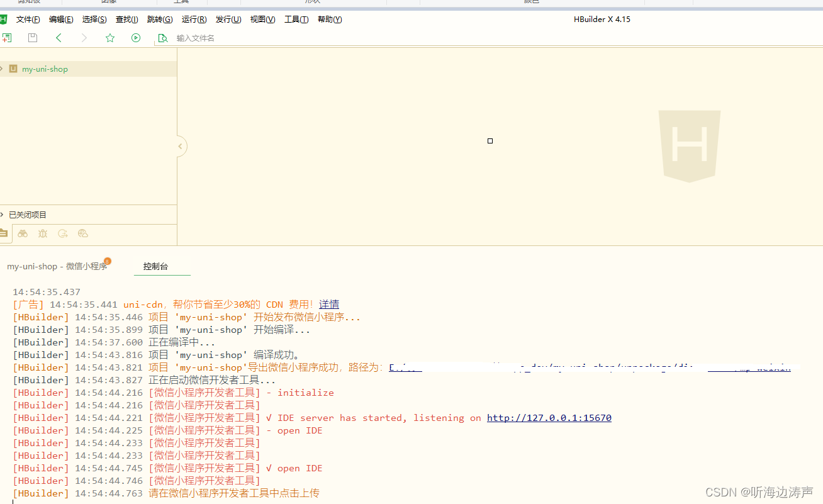The image size is (823, 504).
Task: Click the globe cloud icon in the sidebar
Action: tap(82, 233)
